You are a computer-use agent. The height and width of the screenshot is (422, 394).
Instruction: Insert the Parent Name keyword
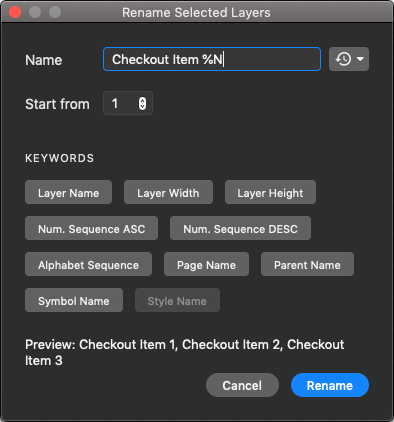(307, 264)
